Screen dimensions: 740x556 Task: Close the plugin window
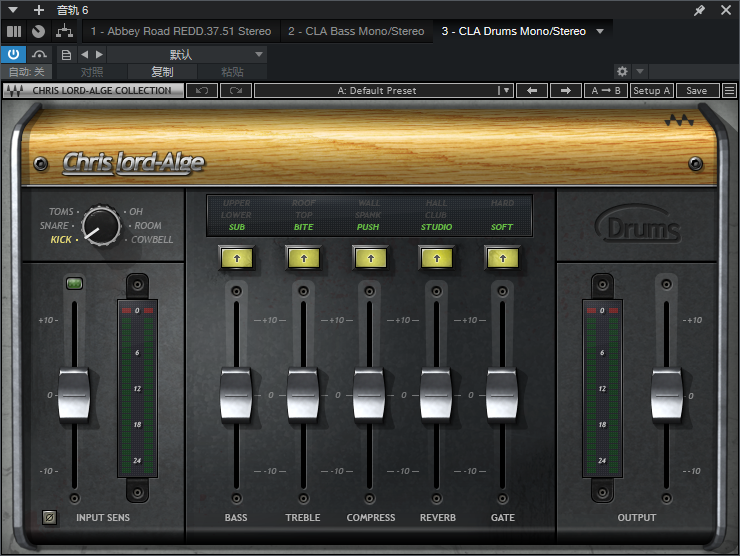point(726,10)
